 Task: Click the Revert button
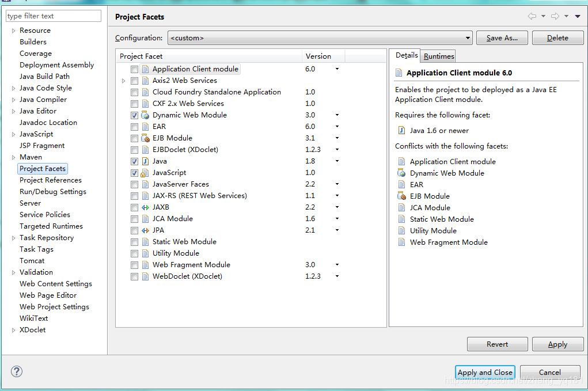pos(497,344)
